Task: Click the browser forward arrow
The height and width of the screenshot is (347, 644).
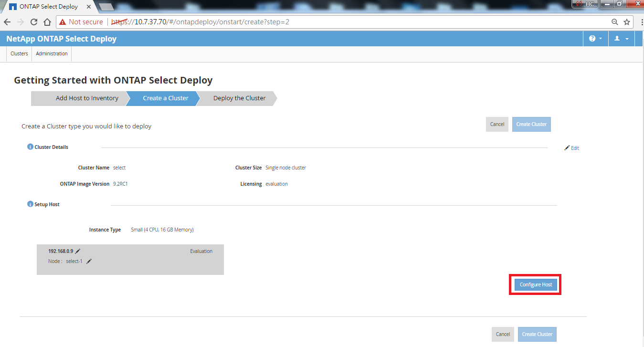Action: point(20,22)
